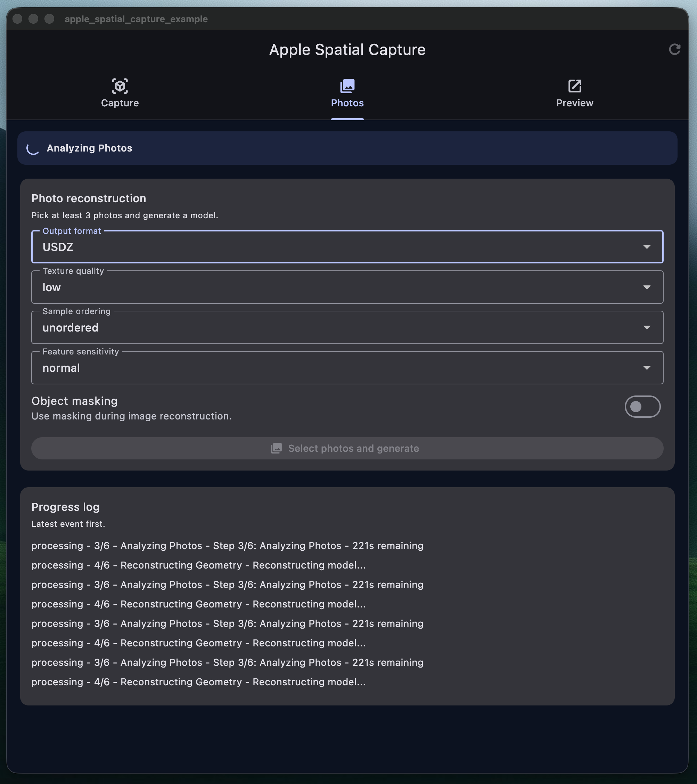The image size is (697, 784).
Task: Expand the Texture quality dropdown
Action: [x=347, y=287]
